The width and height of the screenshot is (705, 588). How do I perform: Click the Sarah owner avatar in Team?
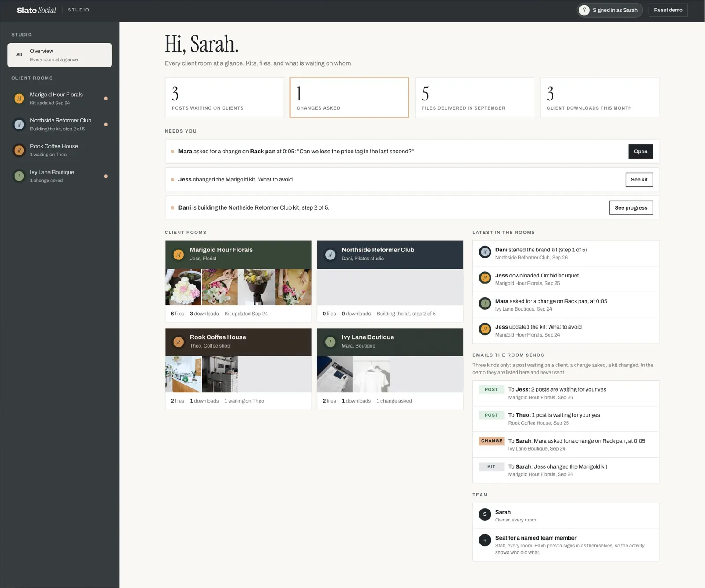pyautogui.click(x=485, y=514)
